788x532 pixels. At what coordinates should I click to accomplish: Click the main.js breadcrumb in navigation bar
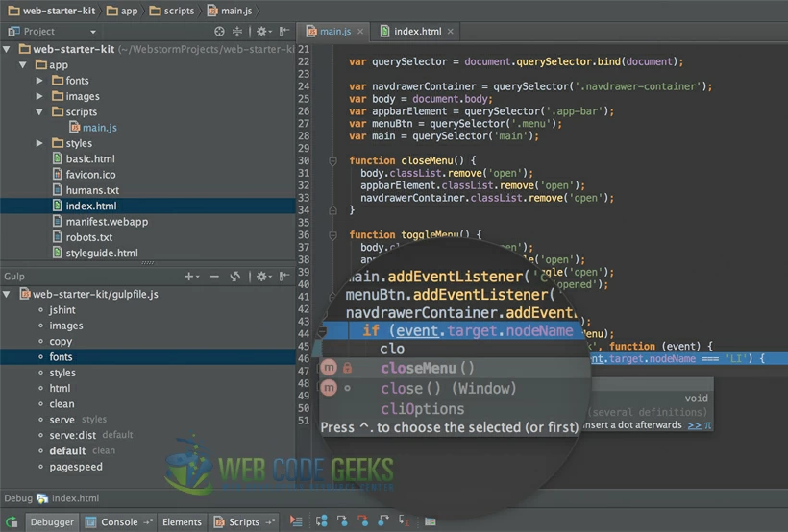(x=231, y=11)
